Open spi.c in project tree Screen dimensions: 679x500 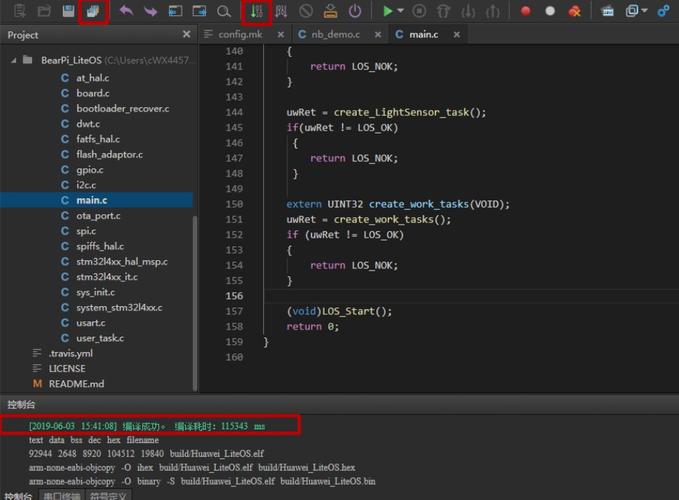tap(86, 231)
